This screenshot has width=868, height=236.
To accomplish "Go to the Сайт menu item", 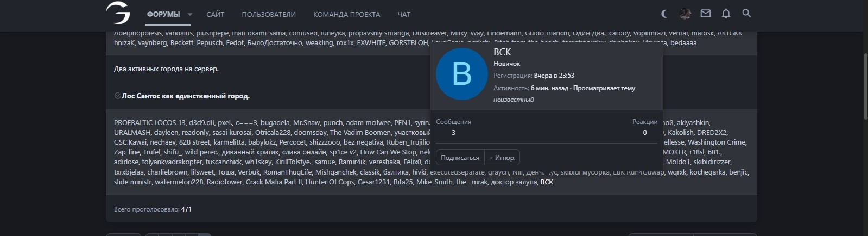I will (x=215, y=15).
